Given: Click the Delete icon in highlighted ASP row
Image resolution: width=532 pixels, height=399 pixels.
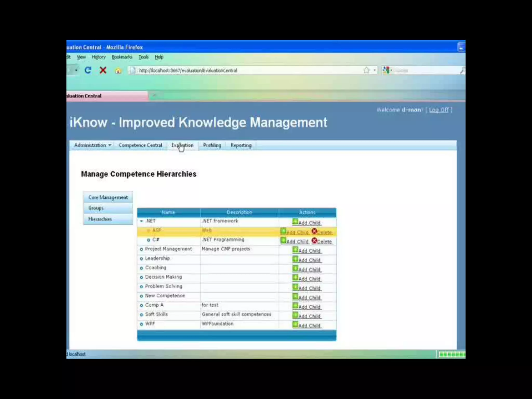Looking at the screenshot, I should (314, 231).
